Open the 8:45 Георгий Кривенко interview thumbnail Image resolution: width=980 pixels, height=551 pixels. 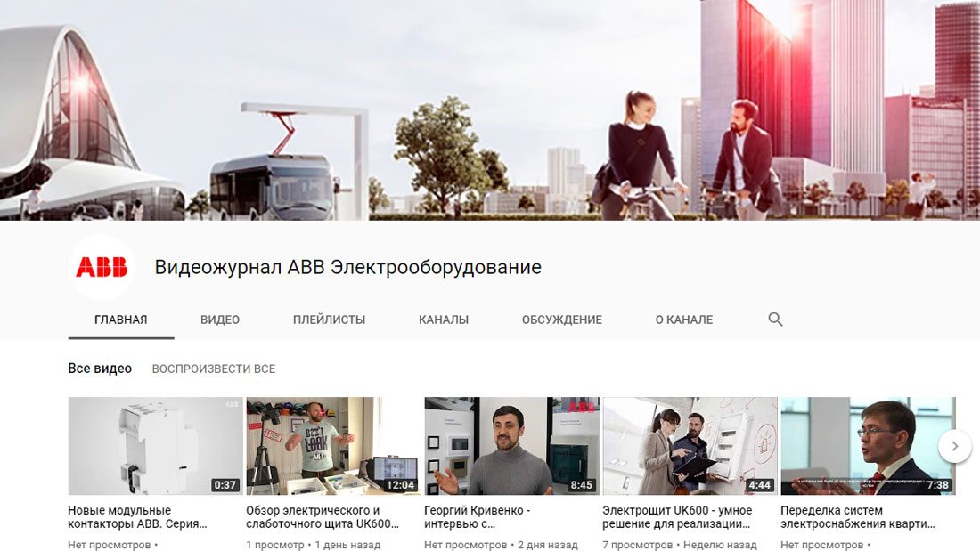point(512,446)
